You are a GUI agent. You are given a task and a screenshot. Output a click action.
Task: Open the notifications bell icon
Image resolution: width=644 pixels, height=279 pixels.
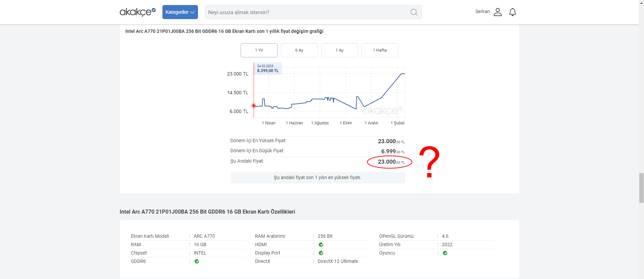coord(512,12)
